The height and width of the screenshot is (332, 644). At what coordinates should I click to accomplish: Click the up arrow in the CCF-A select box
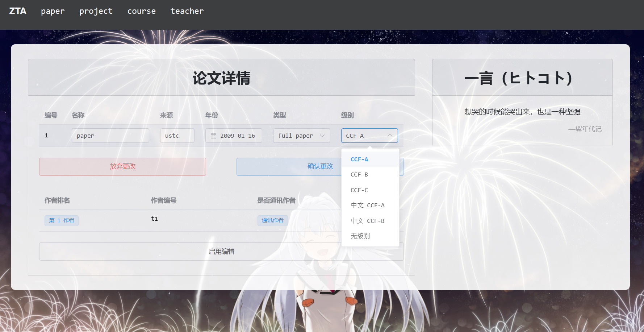[x=390, y=136]
